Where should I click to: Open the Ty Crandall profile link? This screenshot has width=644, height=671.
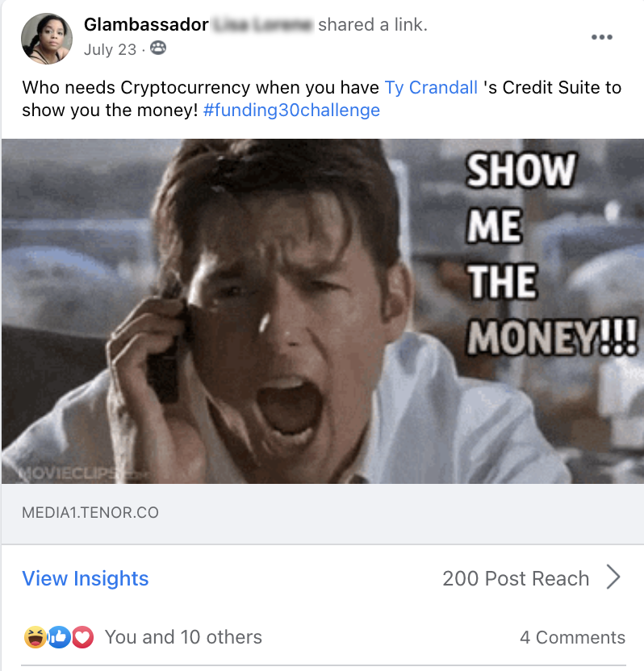tap(431, 87)
